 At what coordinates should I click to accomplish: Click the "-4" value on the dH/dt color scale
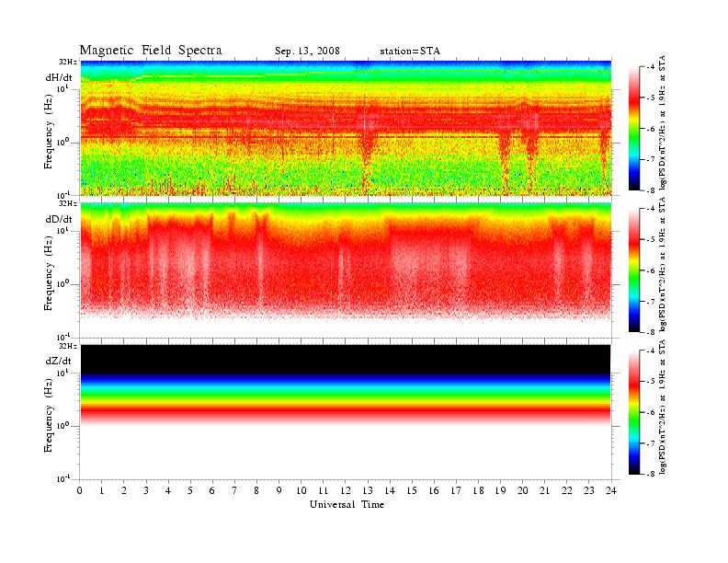pyautogui.click(x=651, y=67)
